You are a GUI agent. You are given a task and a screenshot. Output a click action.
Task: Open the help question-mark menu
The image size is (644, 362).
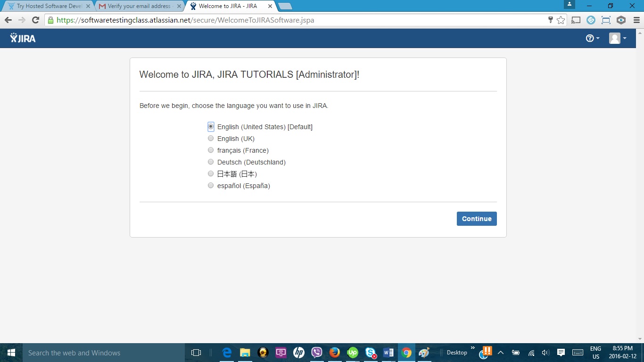[x=593, y=38]
